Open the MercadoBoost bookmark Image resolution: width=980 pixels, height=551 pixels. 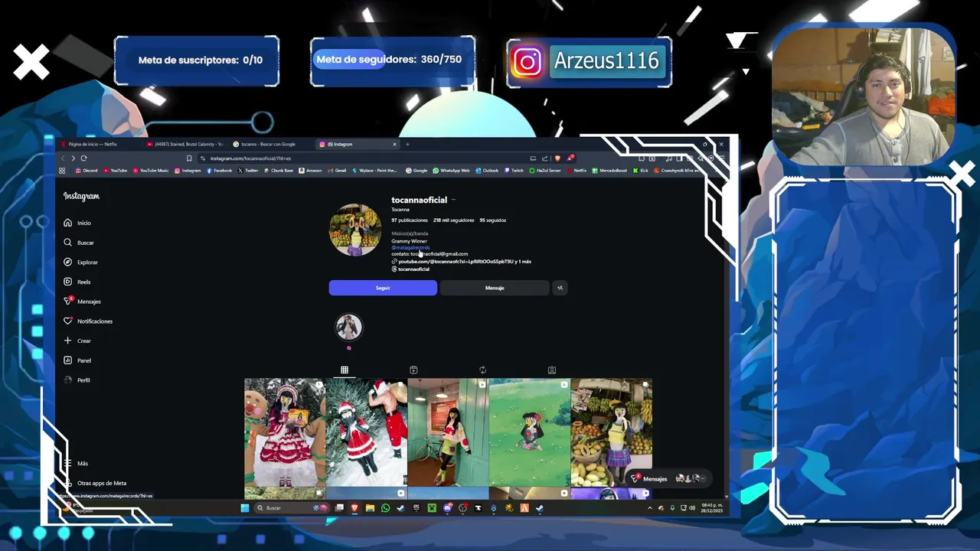tap(609, 171)
